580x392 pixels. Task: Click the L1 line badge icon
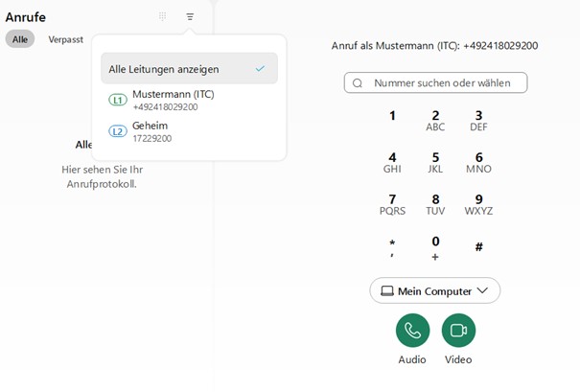(x=118, y=100)
